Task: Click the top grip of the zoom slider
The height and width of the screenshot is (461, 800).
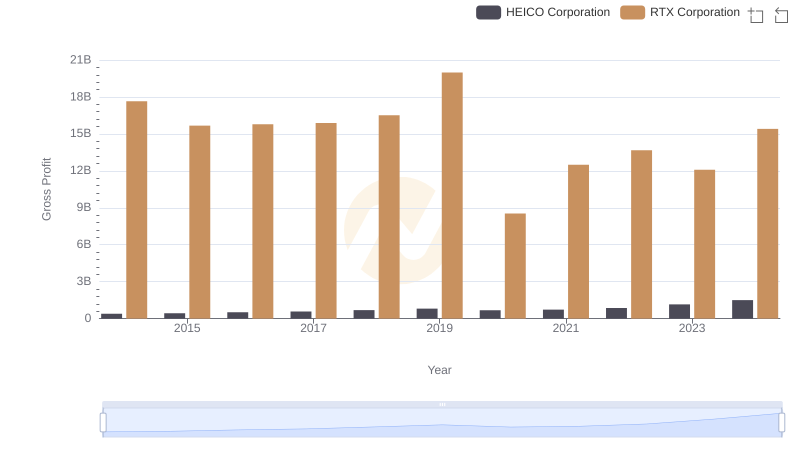Action: (x=442, y=404)
